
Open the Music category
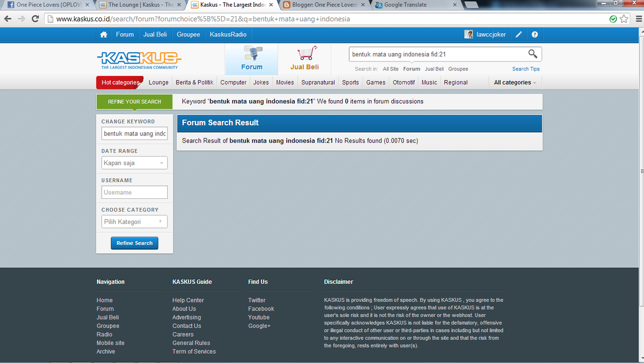(x=429, y=83)
